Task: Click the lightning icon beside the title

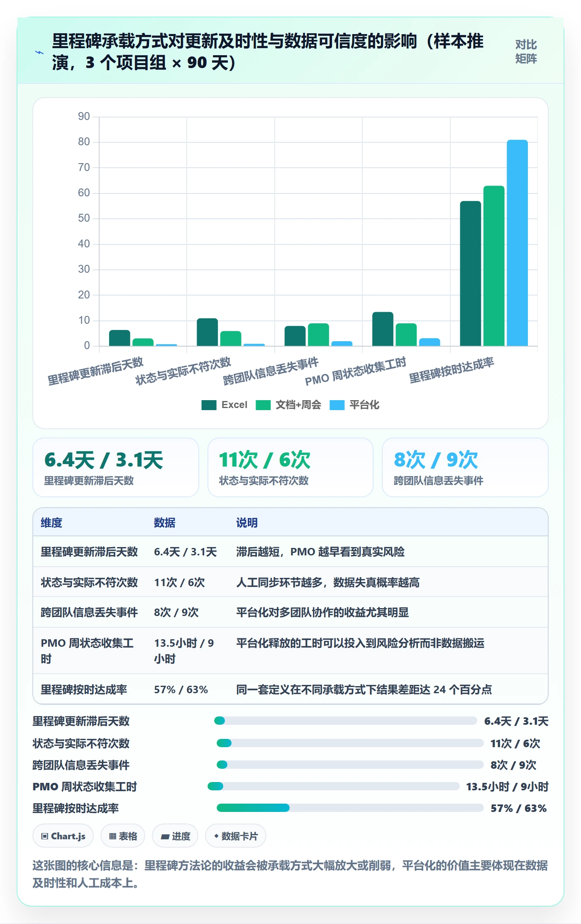Action: click(39, 53)
